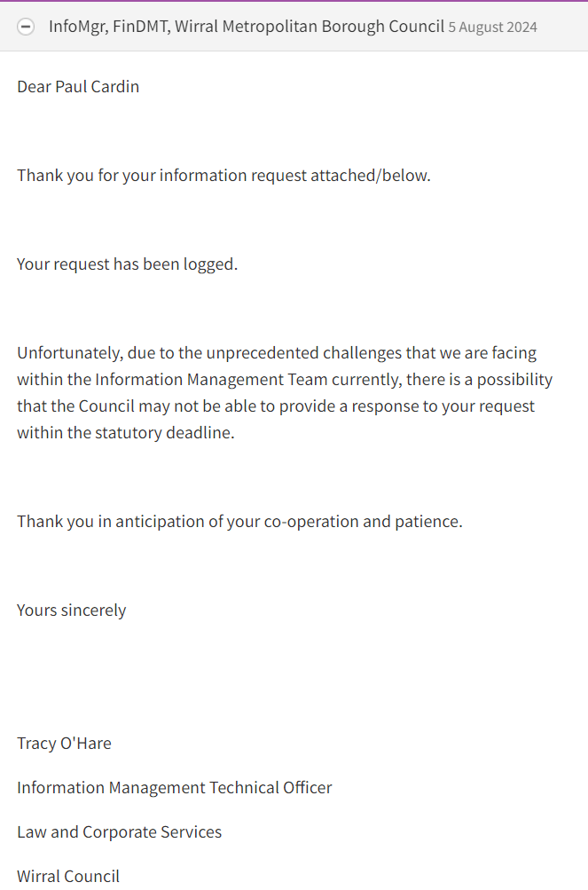Click the 'Law and Corporate Services' line
The image size is (588, 890).
pos(119,832)
